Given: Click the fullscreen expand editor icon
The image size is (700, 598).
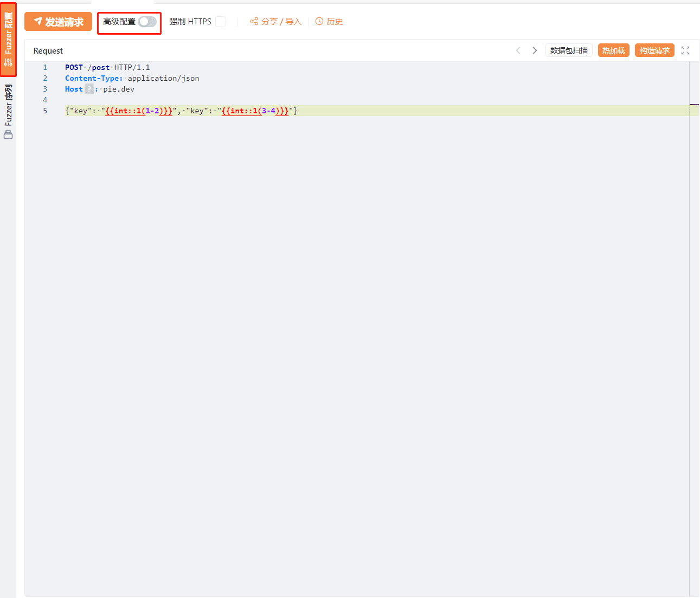Looking at the screenshot, I should [x=685, y=50].
